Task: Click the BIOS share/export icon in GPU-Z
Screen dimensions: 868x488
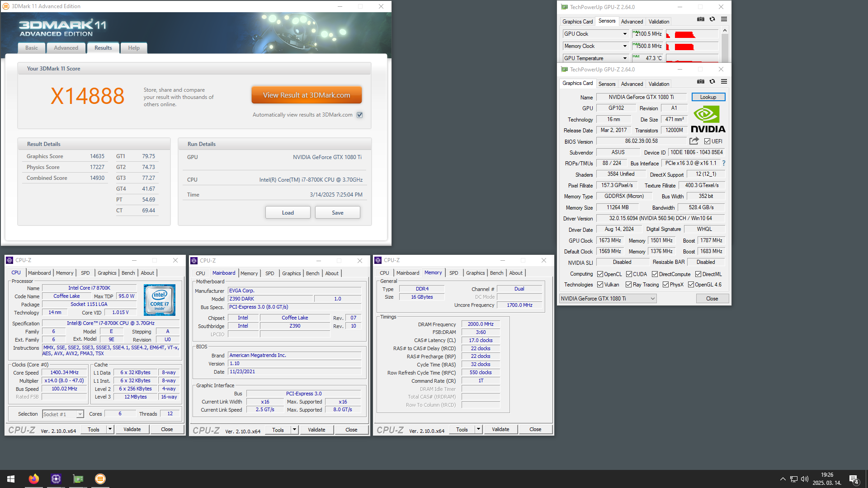Action: (x=694, y=141)
